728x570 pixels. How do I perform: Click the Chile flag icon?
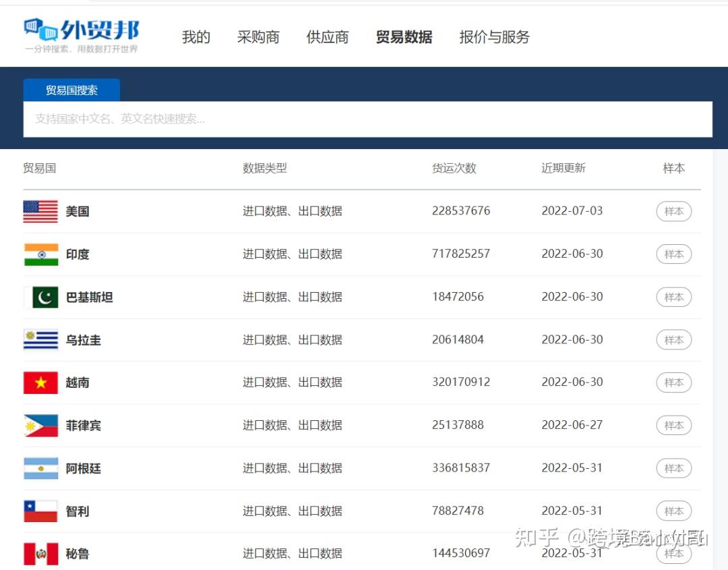[x=41, y=511]
